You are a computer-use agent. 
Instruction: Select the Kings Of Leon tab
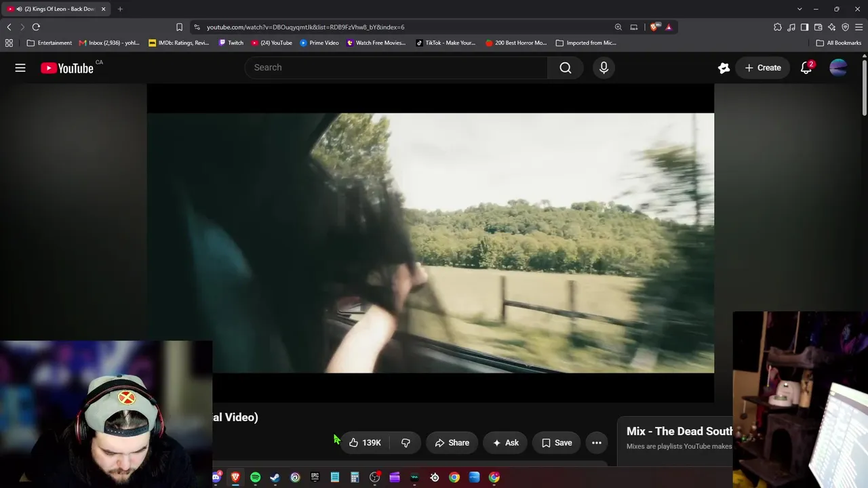56,9
